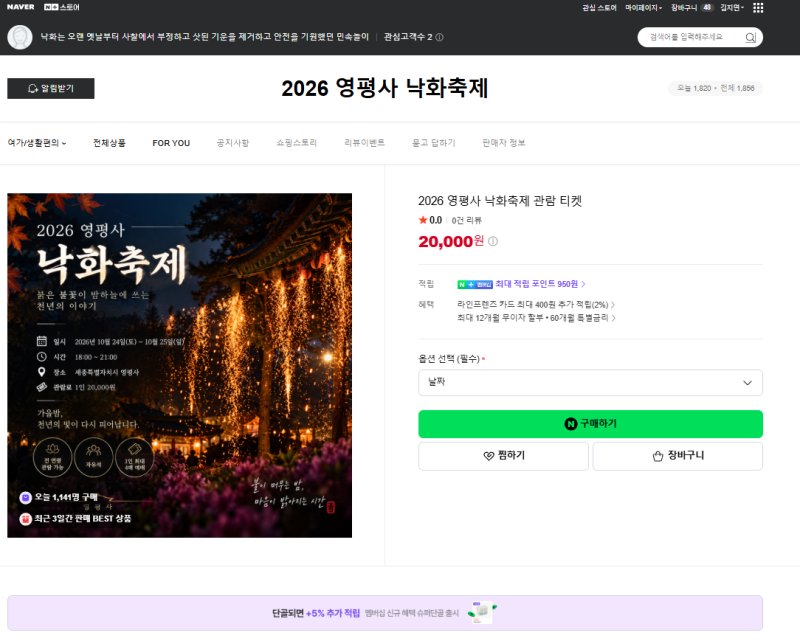The width and height of the screenshot is (800, 641).
Task: Open the 김지연 account dropdown
Action: (x=732, y=8)
